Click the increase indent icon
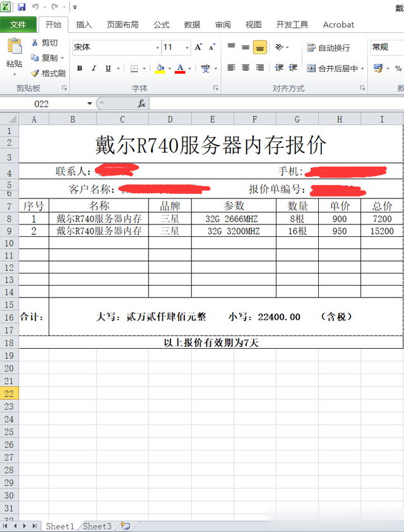 pyautogui.click(x=293, y=68)
